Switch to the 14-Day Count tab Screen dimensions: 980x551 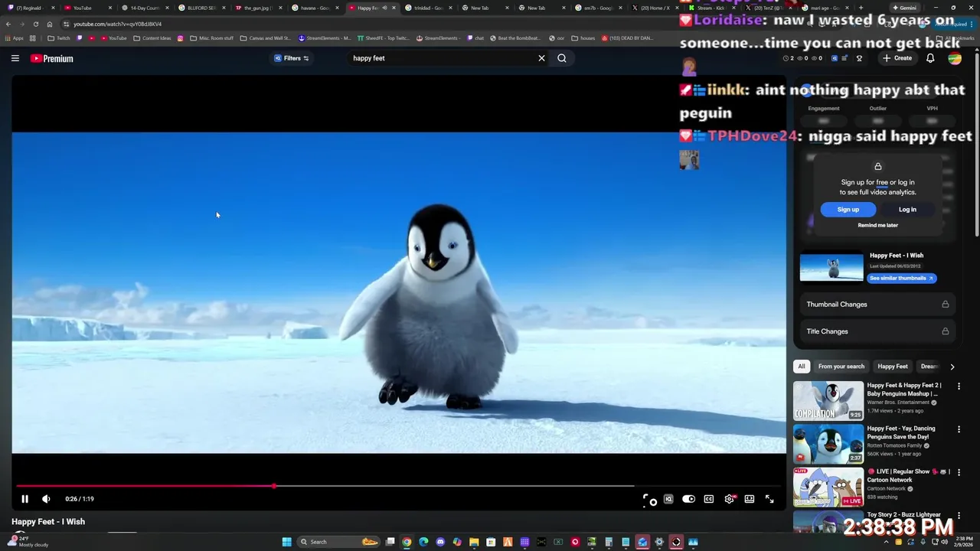(144, 8)
